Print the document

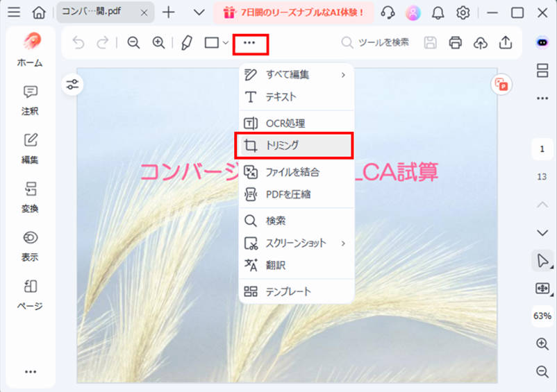(456, 43)
